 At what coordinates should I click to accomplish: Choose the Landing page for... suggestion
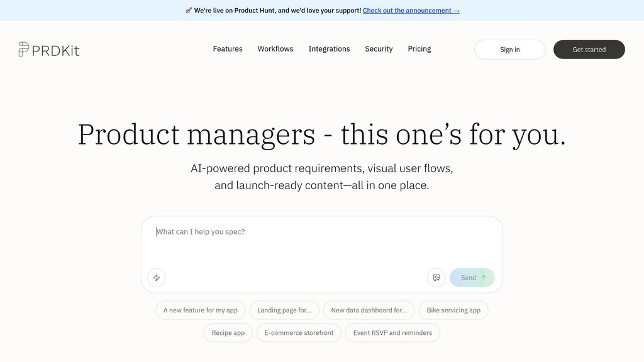pyautogui.click(x=284, y=310)
